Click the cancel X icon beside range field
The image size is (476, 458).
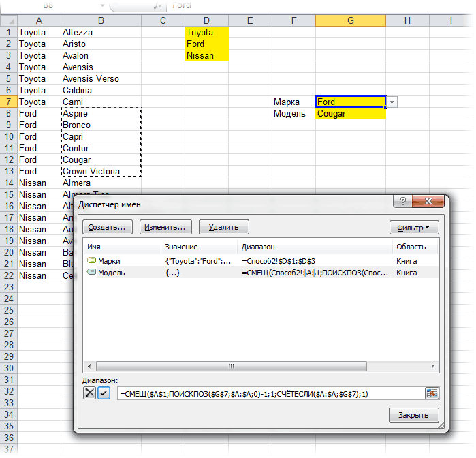click(90, 393)
